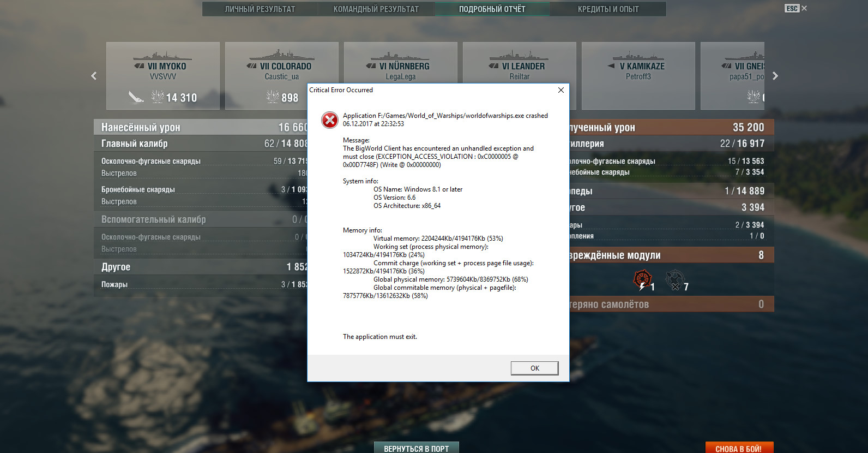Click the lost planes value 0
This screenshot has height=453, width=868.
tap(761, 304)
